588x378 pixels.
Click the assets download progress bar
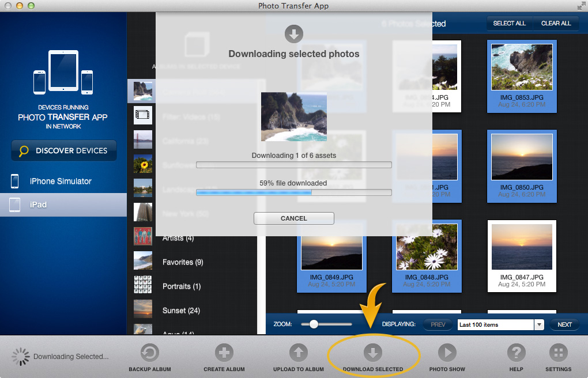tap(293, 165)
